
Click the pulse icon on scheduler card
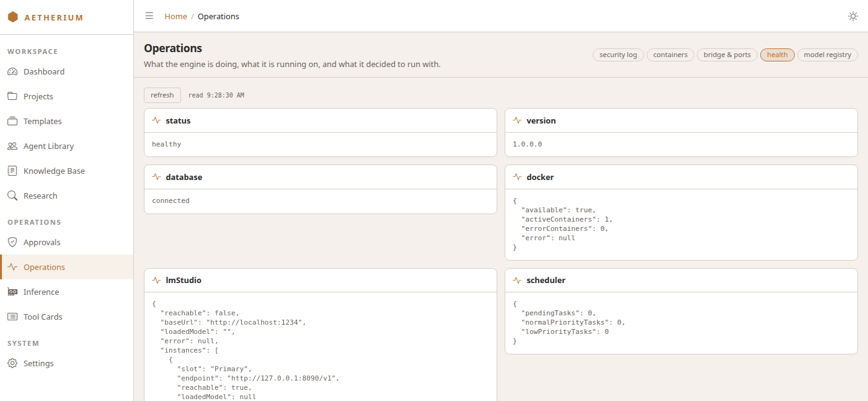[x=517, y=280]
